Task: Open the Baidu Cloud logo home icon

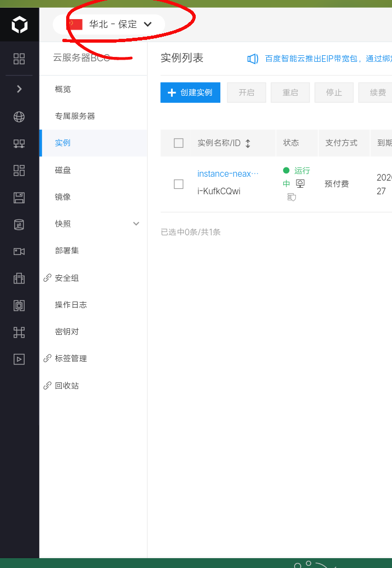Action: (19, 25)
